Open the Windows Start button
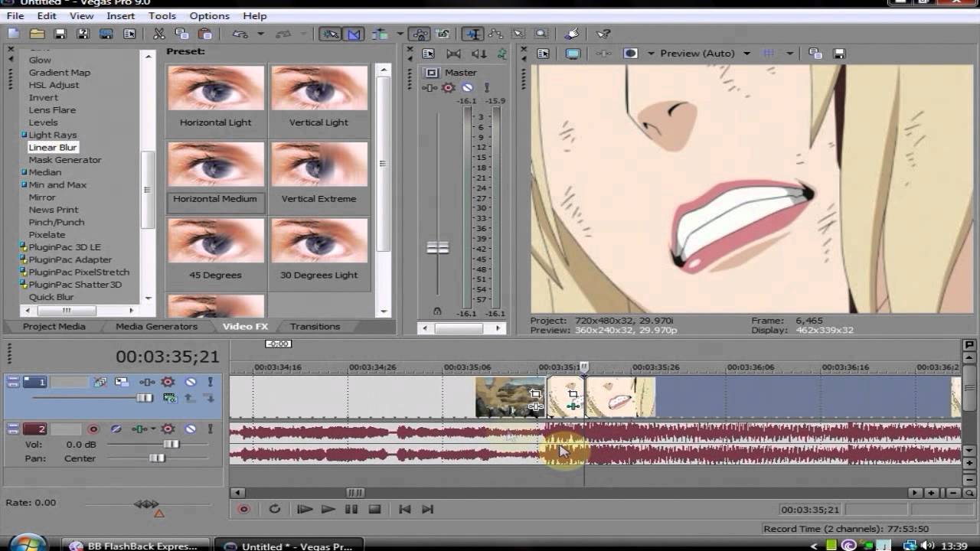 [29, 544]
